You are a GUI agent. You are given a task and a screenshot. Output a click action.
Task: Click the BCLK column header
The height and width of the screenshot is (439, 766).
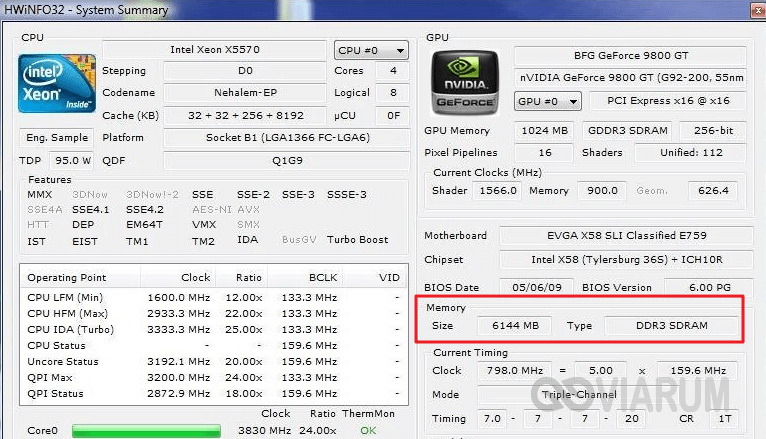[x=305, y=278]
